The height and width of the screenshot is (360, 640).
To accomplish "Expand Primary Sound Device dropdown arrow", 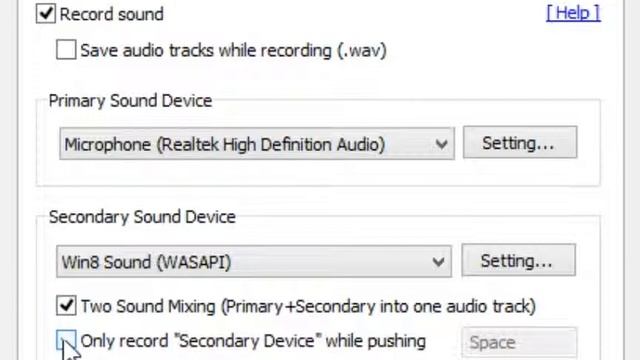I will click(x=441, y=144).
